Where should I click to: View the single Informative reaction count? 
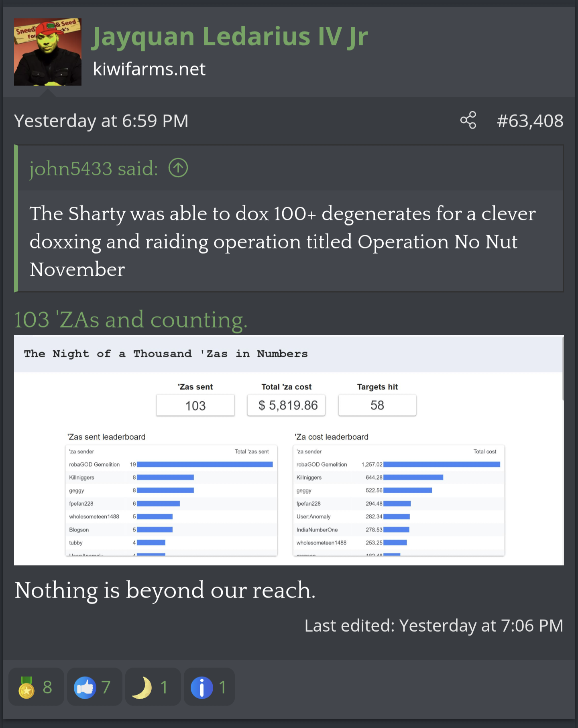pyautogui.click(x=222, y=686)
